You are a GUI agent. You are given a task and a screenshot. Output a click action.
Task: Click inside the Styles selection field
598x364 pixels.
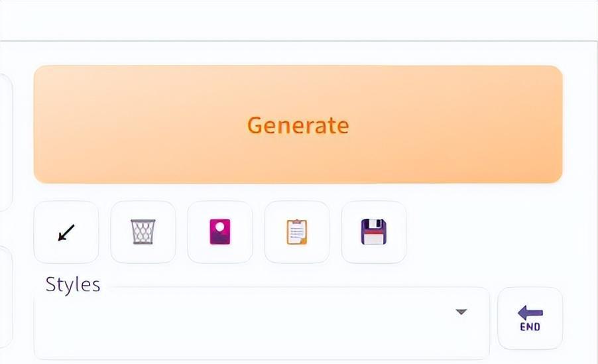tap(245, 322)
